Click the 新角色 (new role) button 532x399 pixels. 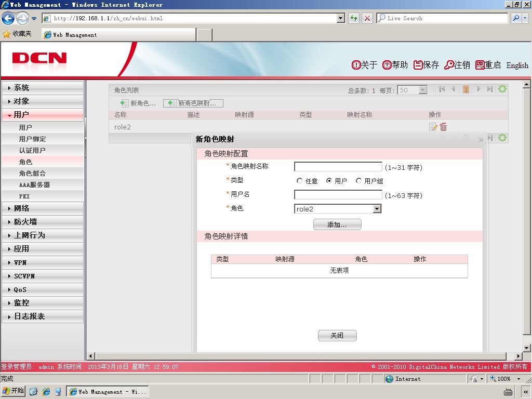[x=138, y=103]
